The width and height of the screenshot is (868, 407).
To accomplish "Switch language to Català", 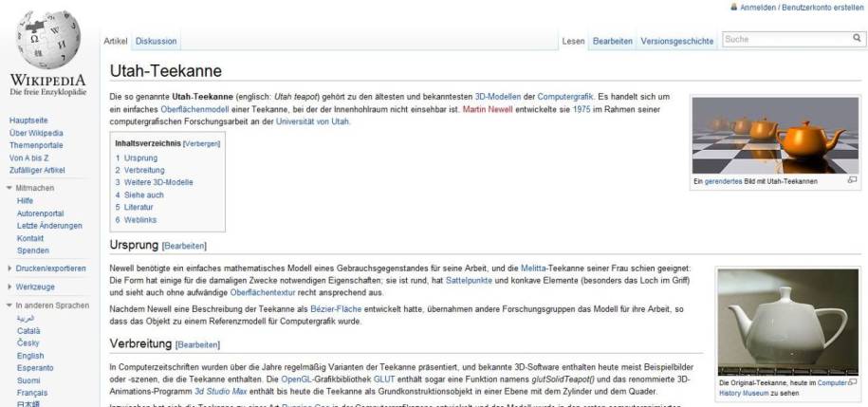I will [28, 331].
